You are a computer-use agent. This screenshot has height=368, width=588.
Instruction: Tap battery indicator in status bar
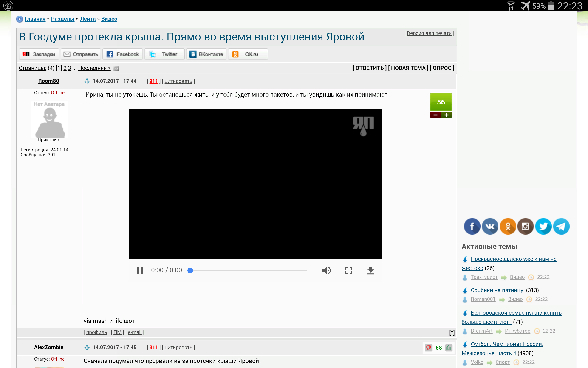551,6
